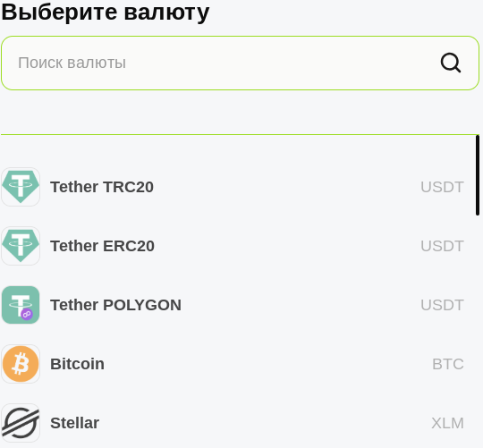The image size is (483, 448).
Task: Click the XLM ticker label
Action: [447, 423]
